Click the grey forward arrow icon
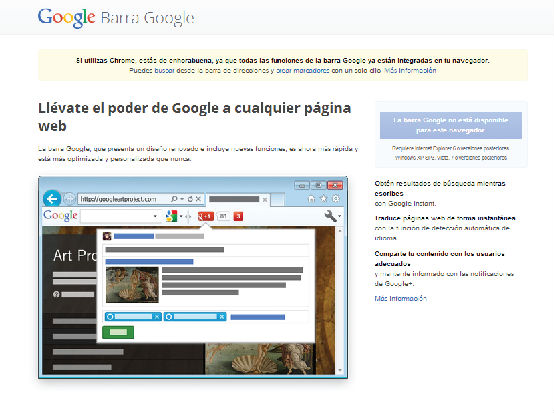Image resolution: width=554 pixels, height=413 pixels. pos(69,199)
